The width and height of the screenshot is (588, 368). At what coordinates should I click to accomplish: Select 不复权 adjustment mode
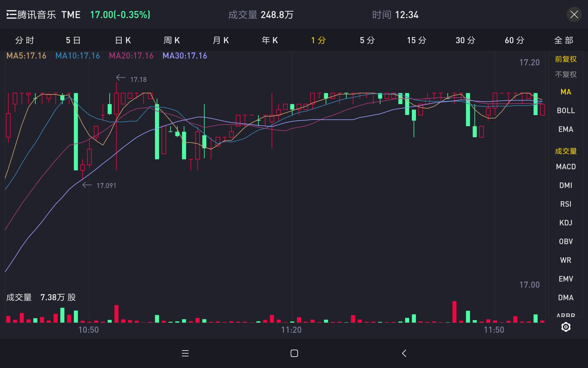tap(566, 74)
